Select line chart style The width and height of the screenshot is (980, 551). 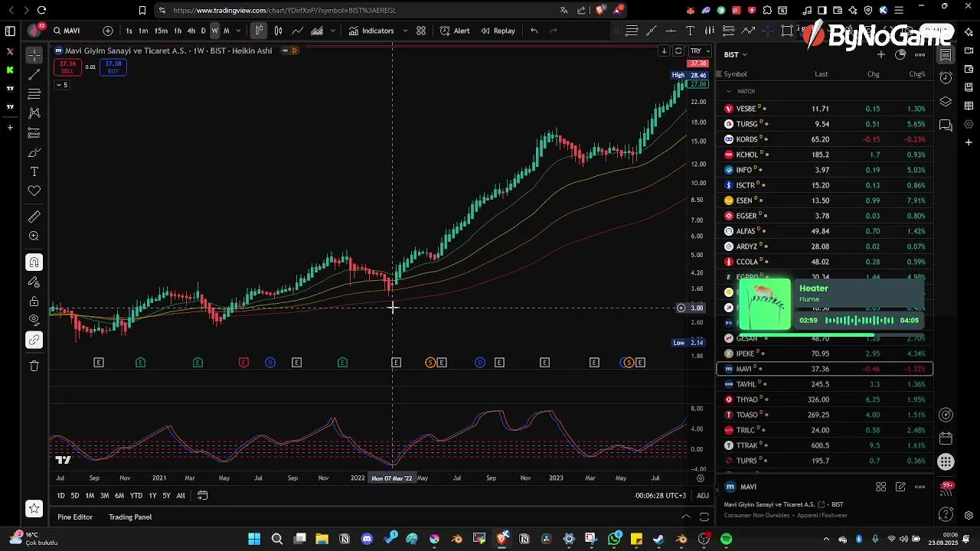[297, 31]
